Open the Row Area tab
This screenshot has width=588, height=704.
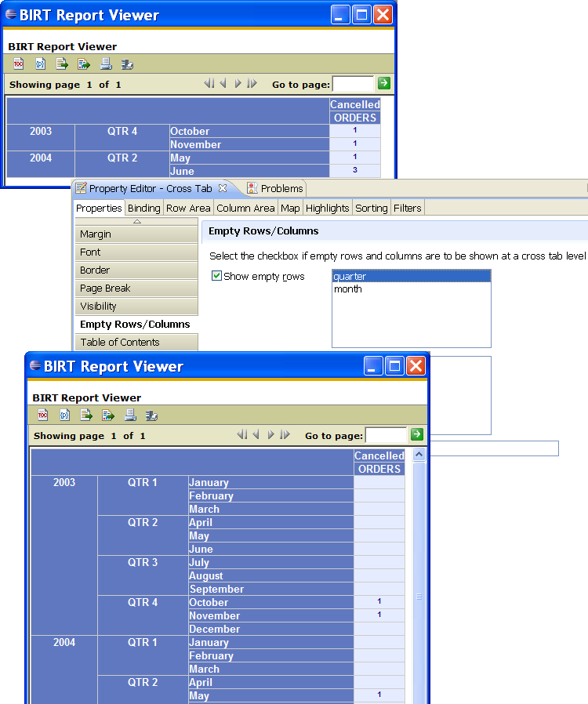188,208
